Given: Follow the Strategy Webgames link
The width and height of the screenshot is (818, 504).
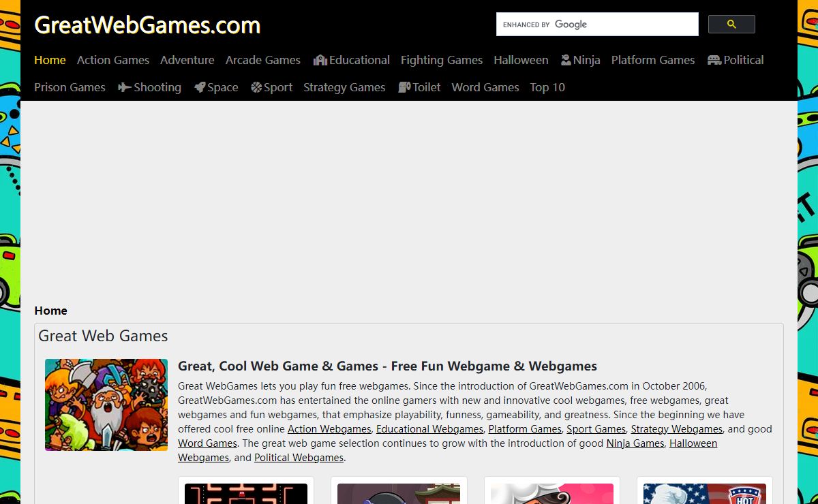Looking at the screenshot, I should (x=677, y=429).
